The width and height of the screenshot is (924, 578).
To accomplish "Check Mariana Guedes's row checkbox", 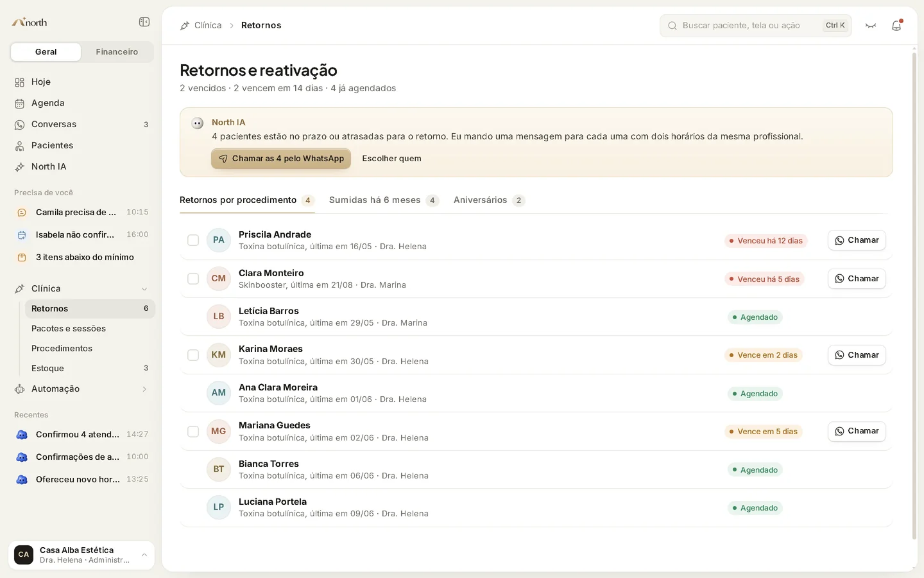I will tap(193, 432).
